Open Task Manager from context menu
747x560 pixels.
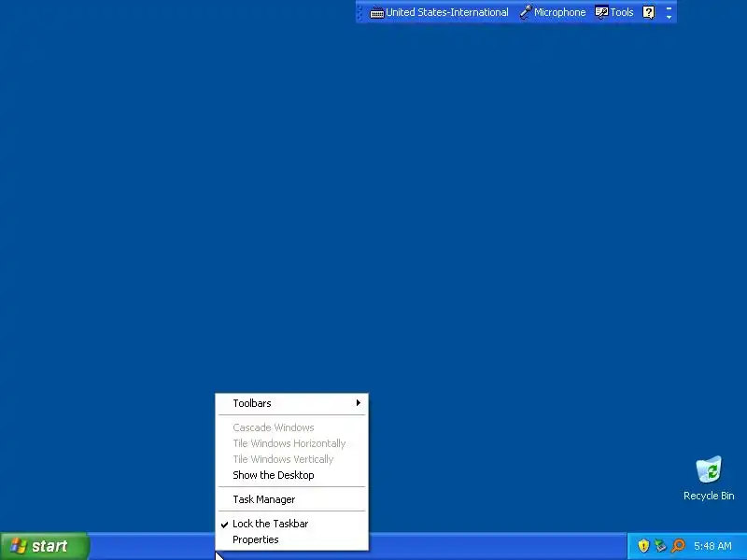pos(291,499)
